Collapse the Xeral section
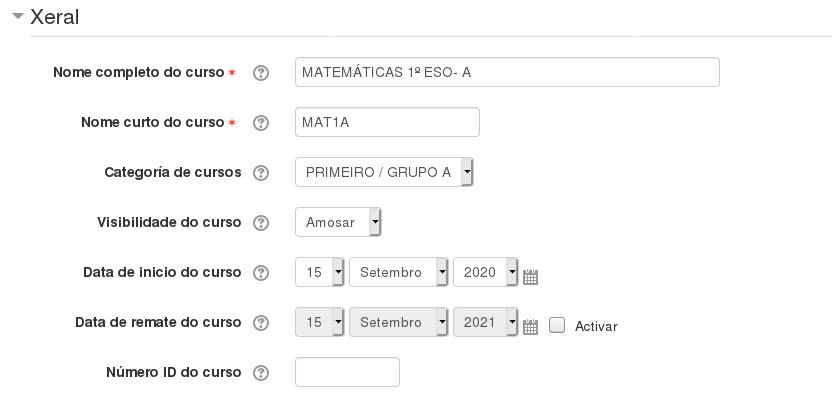 coord(18,17)
